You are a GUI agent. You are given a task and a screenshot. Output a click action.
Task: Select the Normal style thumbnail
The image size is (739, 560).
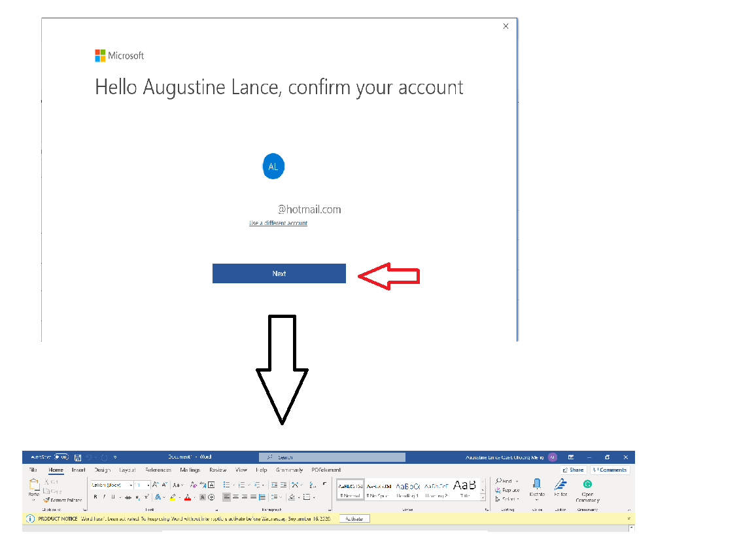pos(350,489)
